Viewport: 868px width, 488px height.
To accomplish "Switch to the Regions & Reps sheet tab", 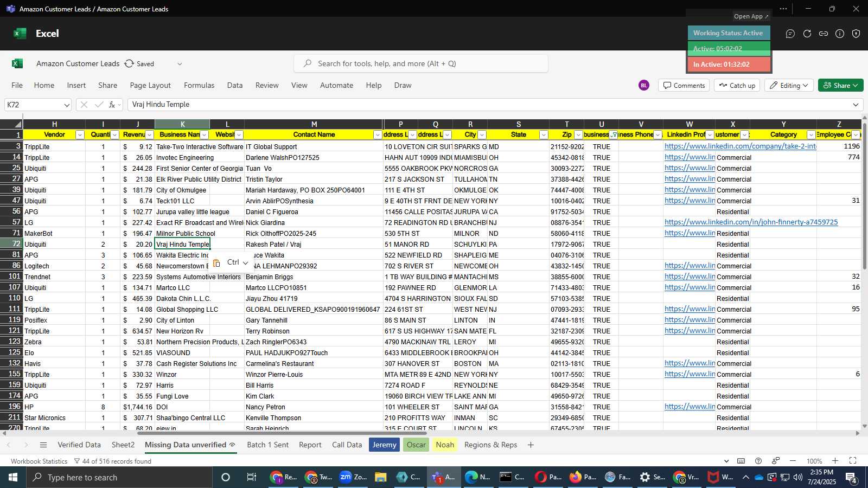I will click(490, 445).
